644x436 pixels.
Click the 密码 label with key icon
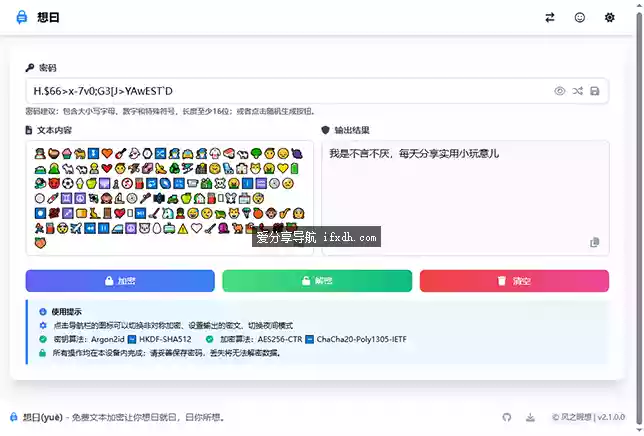coord(41,68)
